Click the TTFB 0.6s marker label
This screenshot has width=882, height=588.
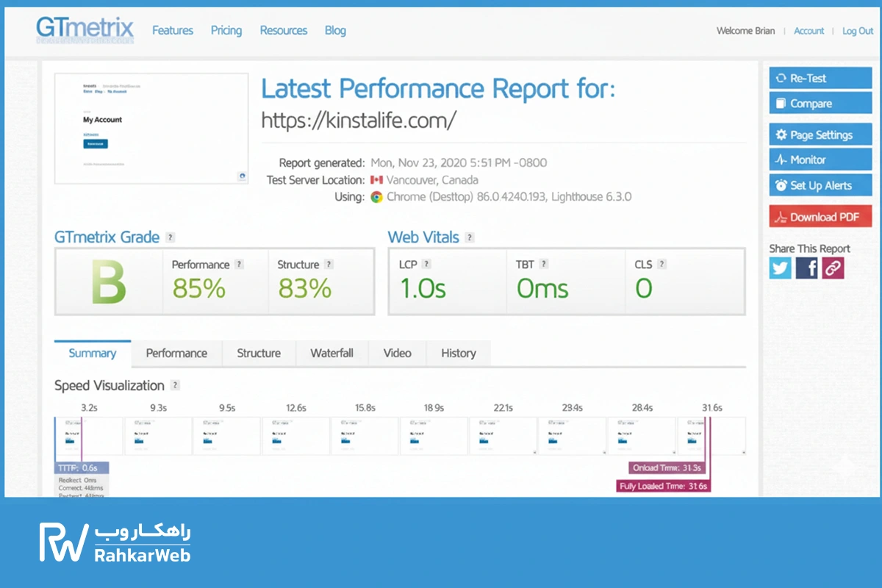82,467
